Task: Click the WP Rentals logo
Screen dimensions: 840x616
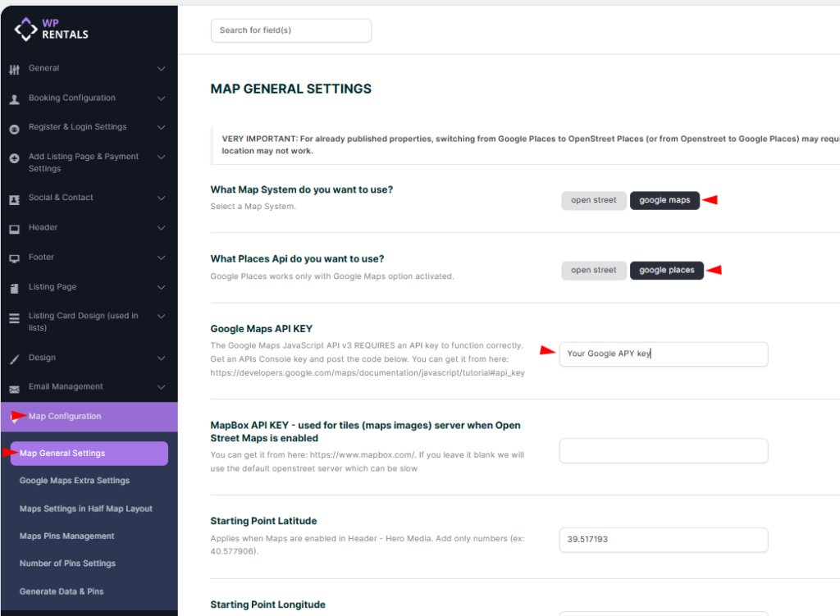Action: 52,29
